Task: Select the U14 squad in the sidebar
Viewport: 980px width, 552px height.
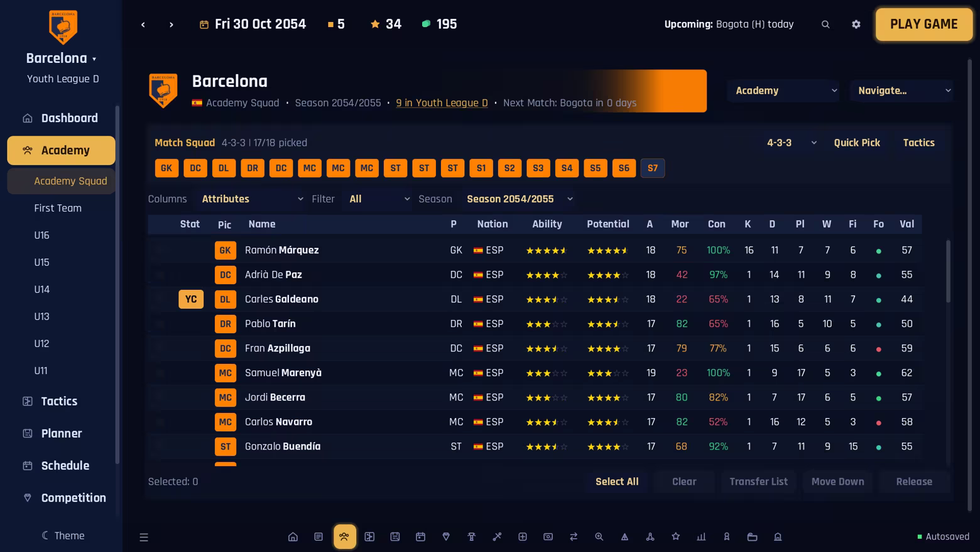Action: pos(61,289)
